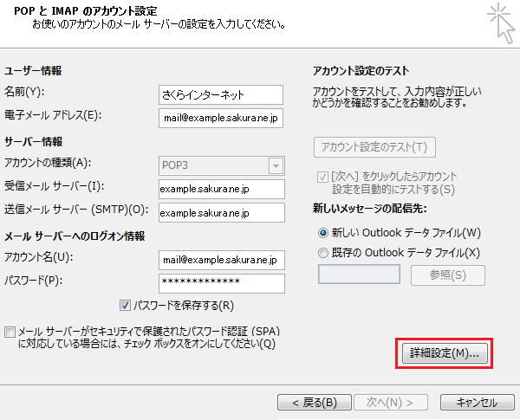Open the account type POP3 dropdown
This screenshot has width=520, height=420.
(221, 165)
